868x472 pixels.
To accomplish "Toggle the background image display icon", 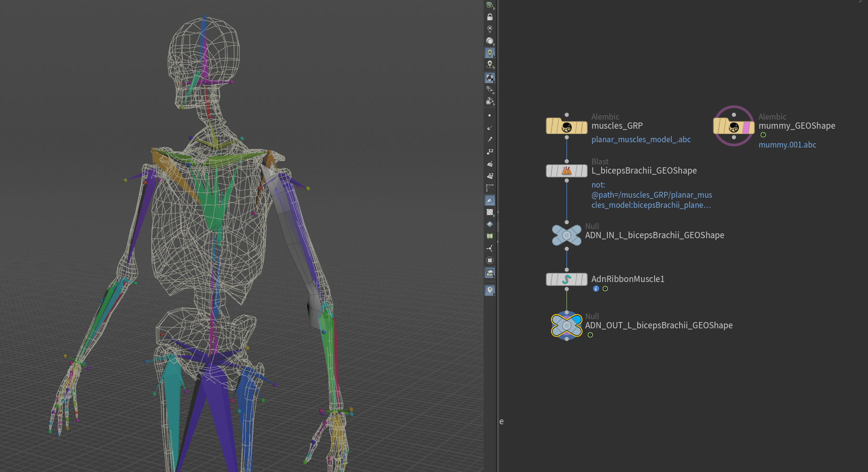I will 490,273.
